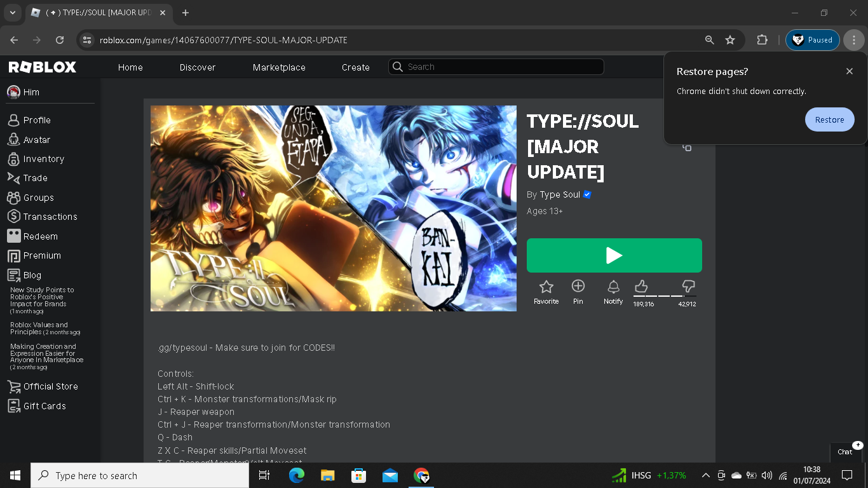
Task: Pin the game with the Pin button
Action: pos(578,292)
